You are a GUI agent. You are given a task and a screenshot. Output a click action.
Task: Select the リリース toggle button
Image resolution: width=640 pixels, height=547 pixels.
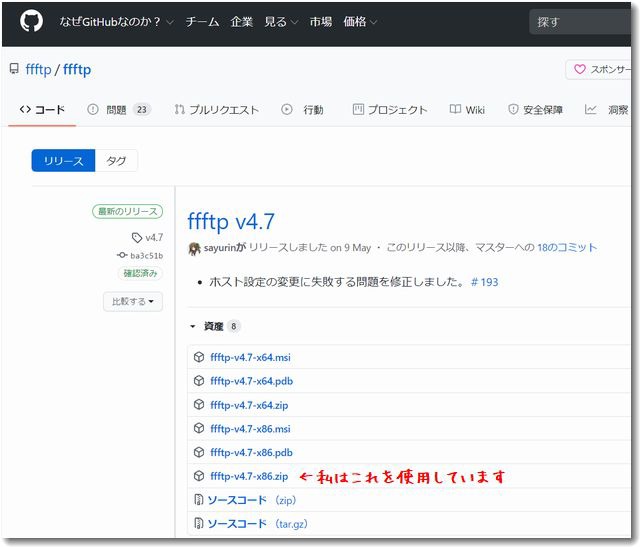coord(63,160)
